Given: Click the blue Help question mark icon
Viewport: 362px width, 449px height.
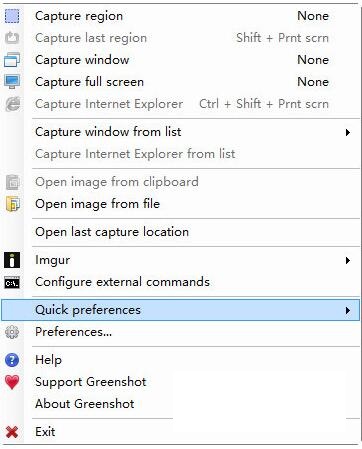Looking at the screenshot, I should click(x=12, y=360).
